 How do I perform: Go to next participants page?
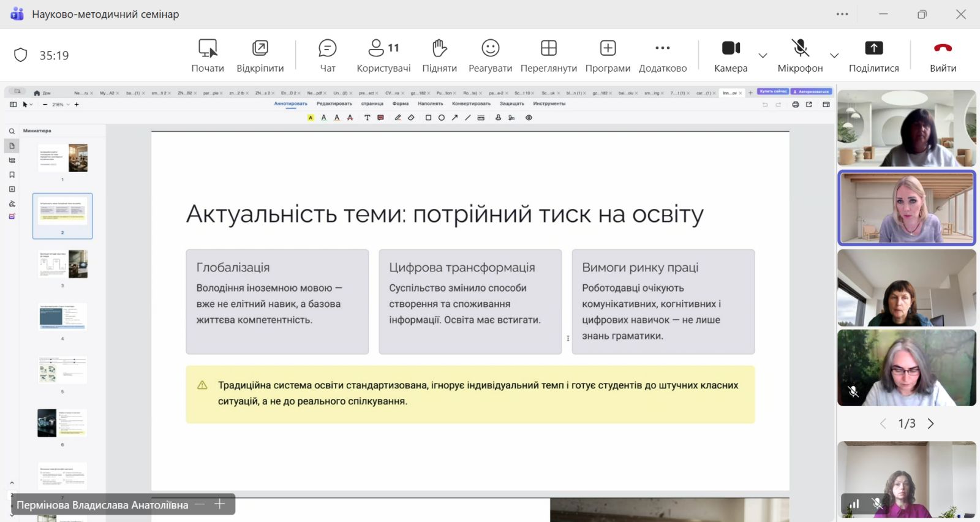tap(931, 423)
